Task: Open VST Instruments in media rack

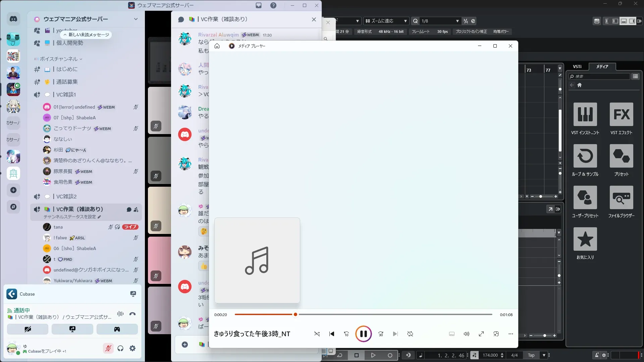Action: click(x=585, y=115)
